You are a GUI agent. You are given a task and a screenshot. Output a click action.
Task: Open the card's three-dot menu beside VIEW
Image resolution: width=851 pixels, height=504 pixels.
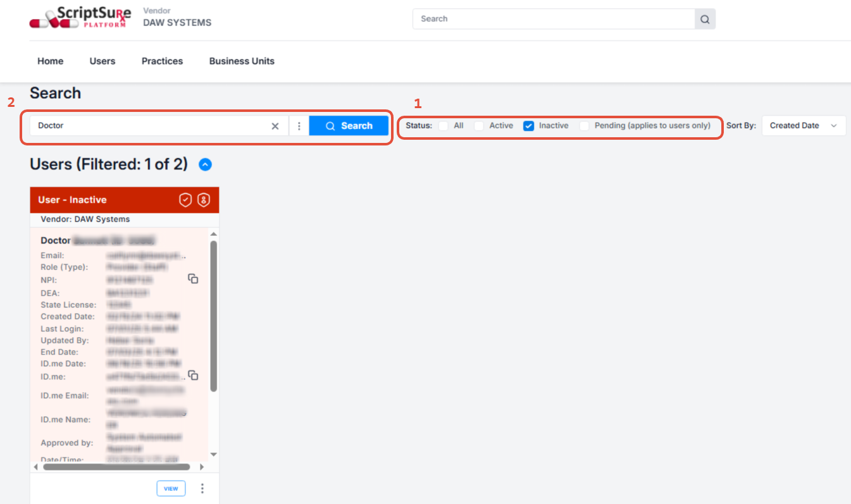tap(202, 488)
